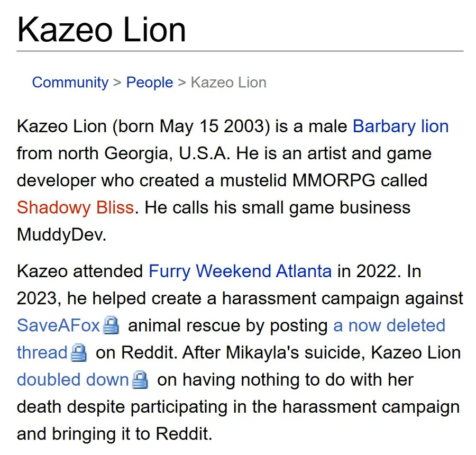The width and height of the screenshot is (476, 455).
Task: Follow the Barbary lion link
Action: pyautogui.click(x=400, y=126)
